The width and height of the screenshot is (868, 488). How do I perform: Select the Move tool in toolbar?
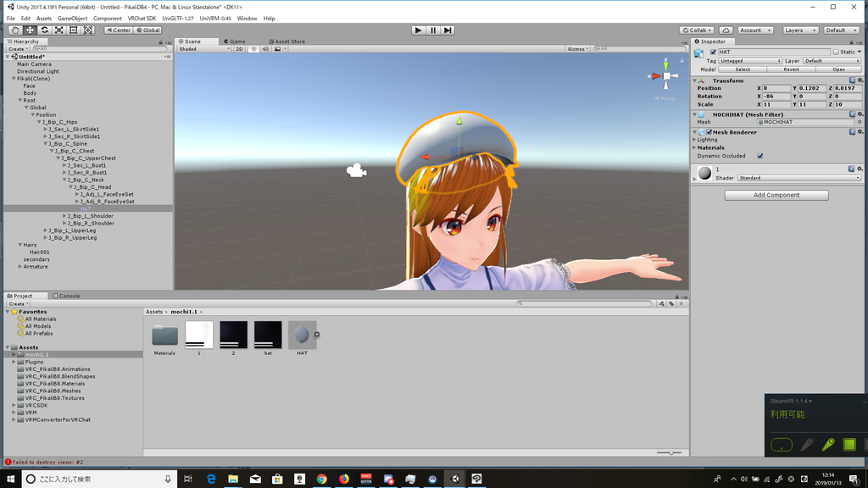pos(30,30)
